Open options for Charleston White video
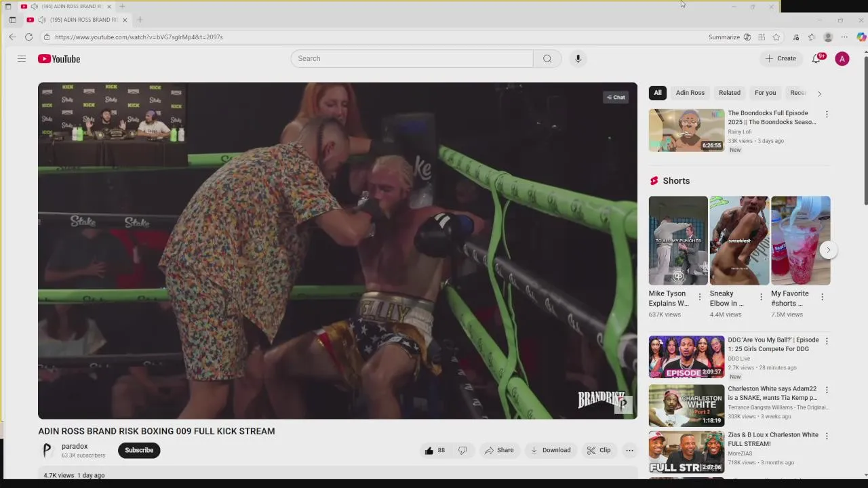Viewport: 868px width, 488px height. coord(827,390)
